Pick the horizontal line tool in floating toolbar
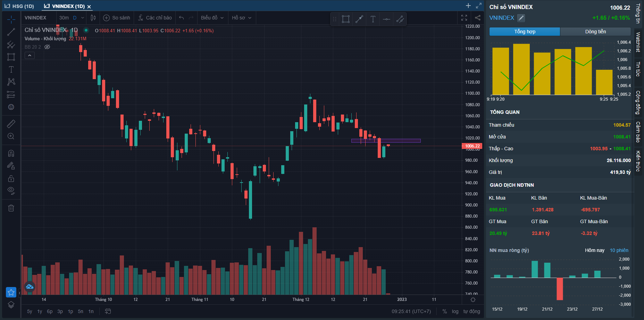Image resolution: width=644 pixels, height=320 pixels. (x=386, y=19)
